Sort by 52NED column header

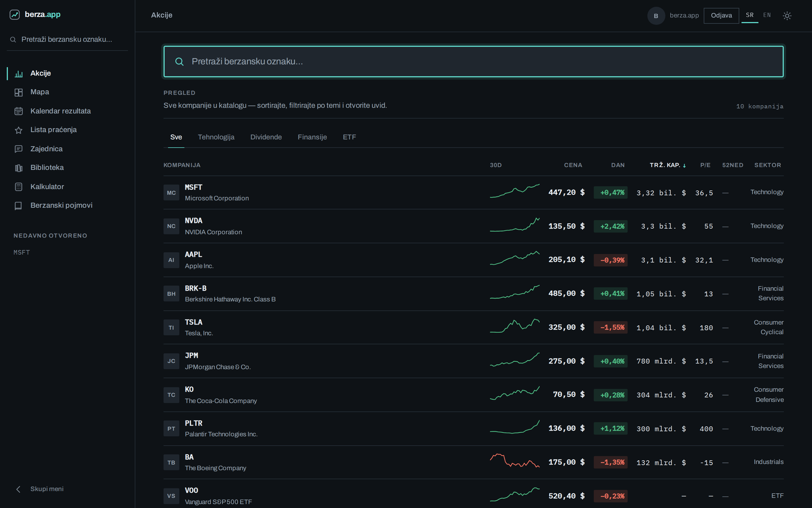click(732, 165)
